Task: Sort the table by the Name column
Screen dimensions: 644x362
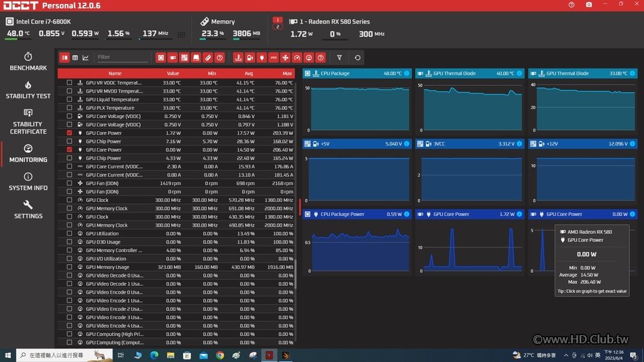Action: pyautogui.click(x=115, y=73)
